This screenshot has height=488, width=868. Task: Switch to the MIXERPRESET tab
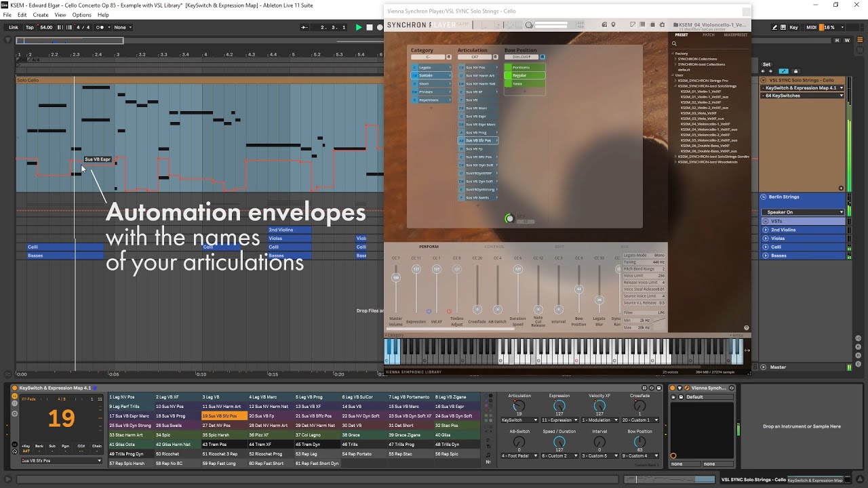pos(736,35)
